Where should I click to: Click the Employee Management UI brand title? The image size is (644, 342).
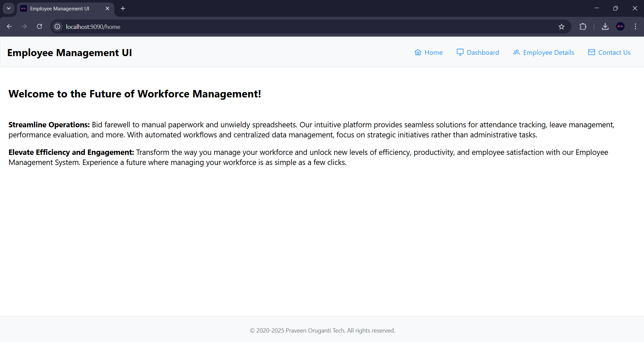(70, 53)
